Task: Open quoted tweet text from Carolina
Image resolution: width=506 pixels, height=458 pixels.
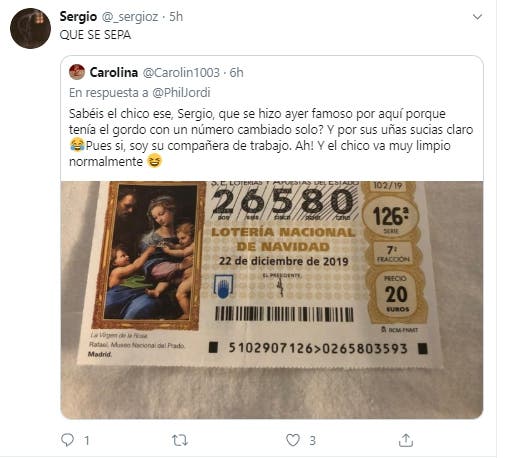Action: click(271, 138)
